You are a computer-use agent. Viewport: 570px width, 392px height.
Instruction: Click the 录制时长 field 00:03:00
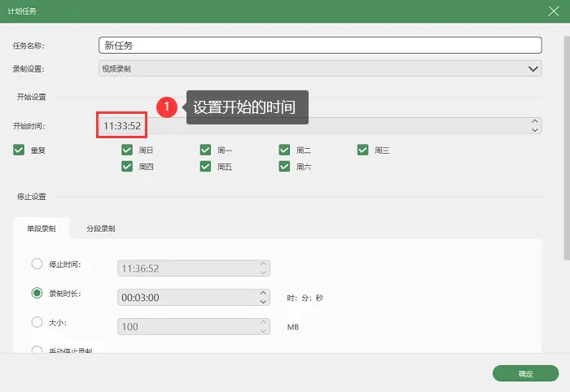(194, 298)
